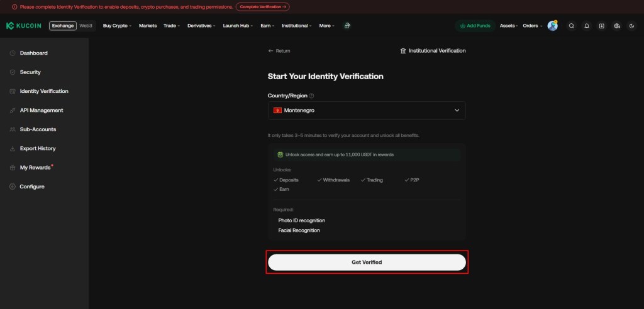Open the gift rewards icon in navbar
The image size is (644, 309).
click(x=347, y=26)
